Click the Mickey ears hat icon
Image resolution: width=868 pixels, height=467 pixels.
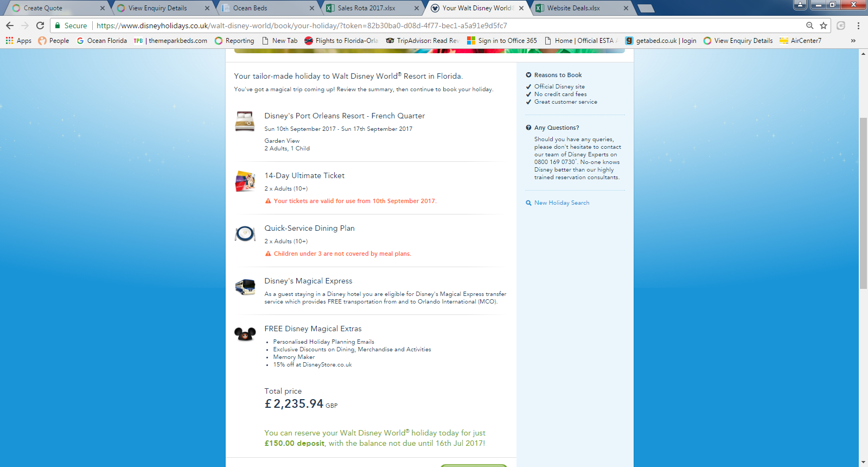tap(245, 333)
